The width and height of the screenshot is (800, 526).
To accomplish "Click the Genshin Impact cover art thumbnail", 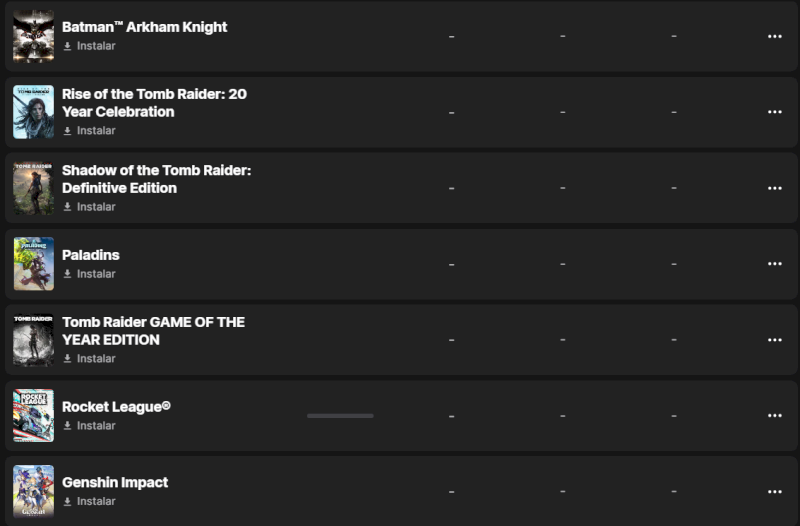I will (x=33, y=492).
